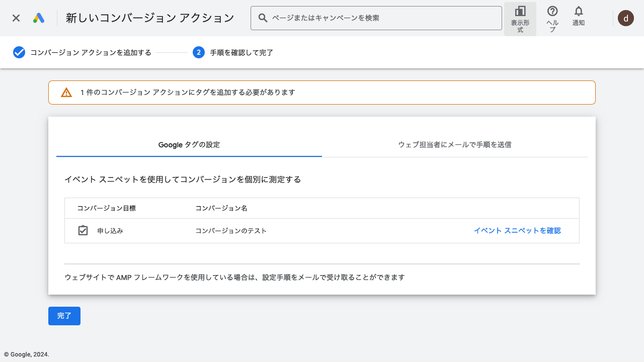The height and width of the screenshot is (362, 644).
Task: Focus the page or campaign search field
Action: 382,18
